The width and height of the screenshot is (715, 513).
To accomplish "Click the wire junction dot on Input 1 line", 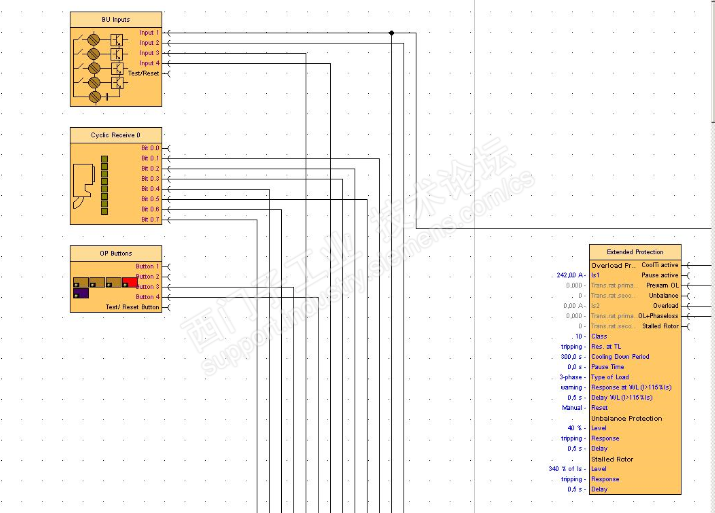I will 391,33.
